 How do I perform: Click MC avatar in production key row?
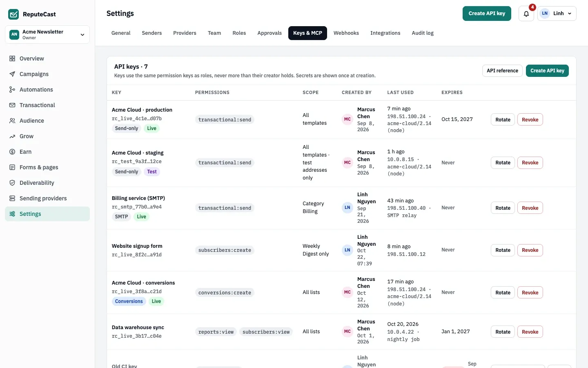point(347,119)
